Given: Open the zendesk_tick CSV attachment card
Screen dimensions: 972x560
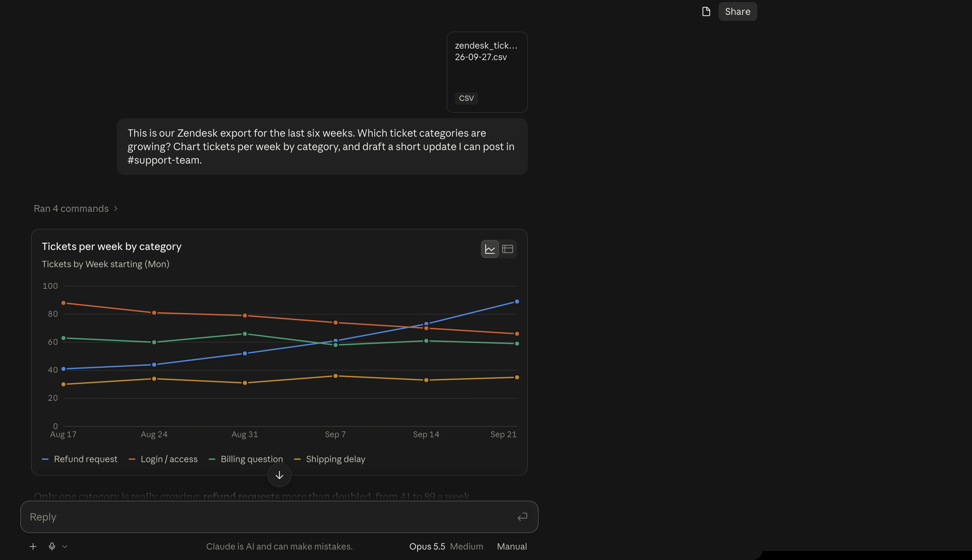Looking at the screenshot, I should point(487,72).
